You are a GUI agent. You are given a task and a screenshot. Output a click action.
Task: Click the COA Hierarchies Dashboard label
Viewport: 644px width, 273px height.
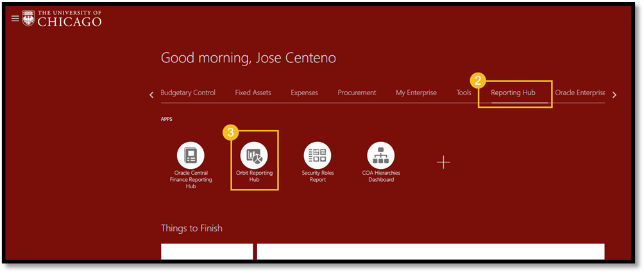(x=381, y=177)
